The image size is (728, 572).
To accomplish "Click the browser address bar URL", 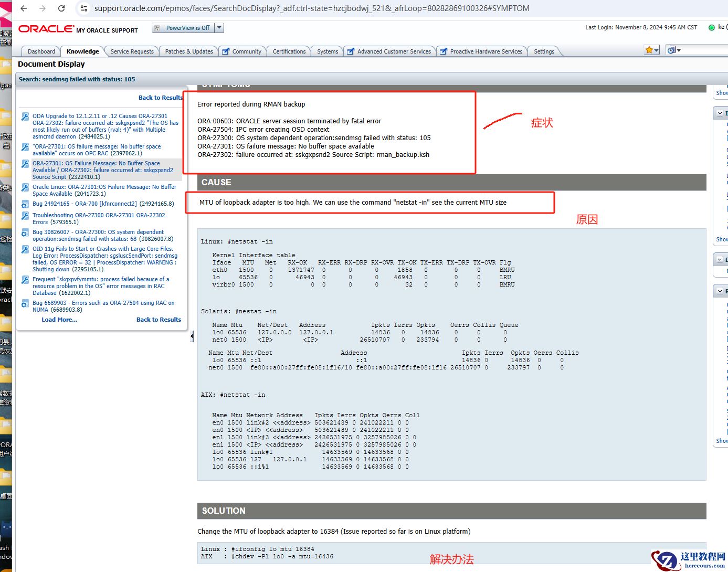I will point(312,8).
